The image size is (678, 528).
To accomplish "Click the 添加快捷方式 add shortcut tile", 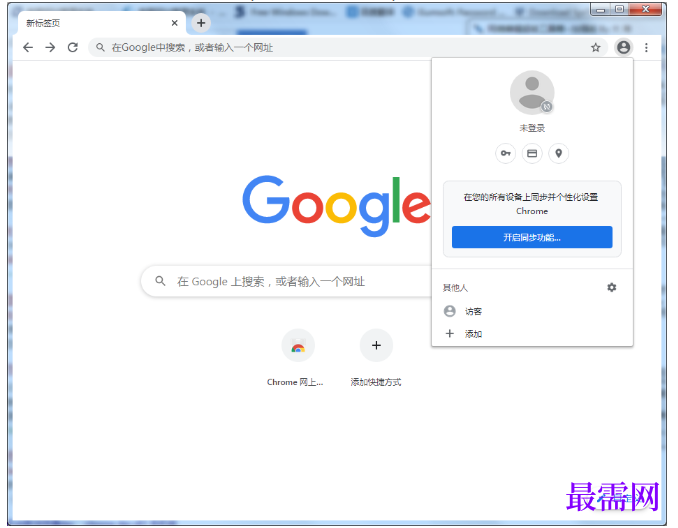I will pos(376,358).
